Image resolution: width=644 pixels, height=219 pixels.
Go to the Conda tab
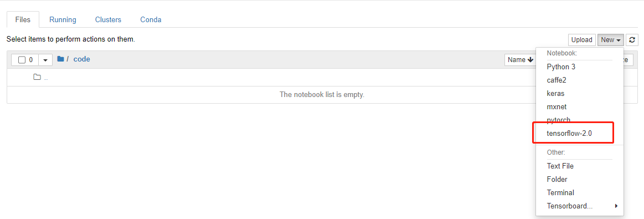[x=151, y=20]
